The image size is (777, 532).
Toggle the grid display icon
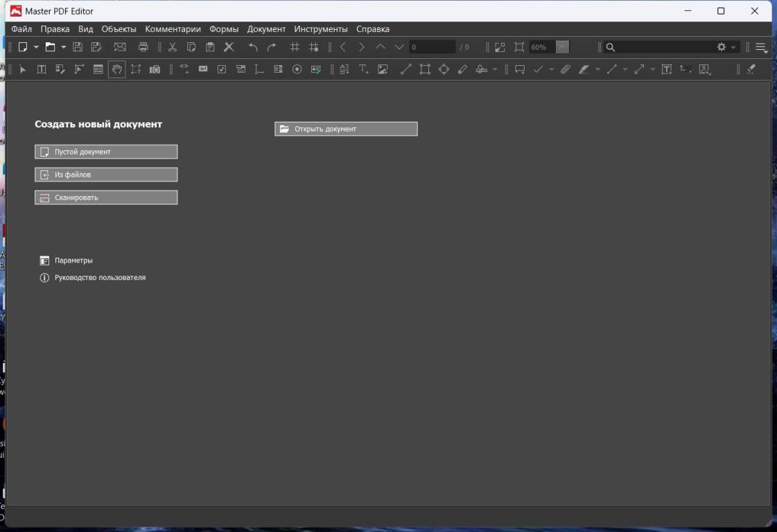tap(295, 47)
